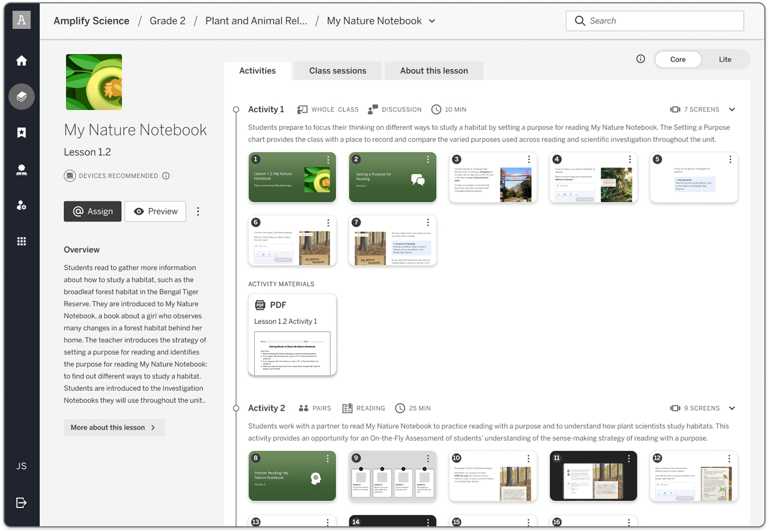The height and width of the screenshot is (532, 769).
Task: Click info icon next to Core/Lite switch
Action: pyautogui.click(x=640, y=59)
